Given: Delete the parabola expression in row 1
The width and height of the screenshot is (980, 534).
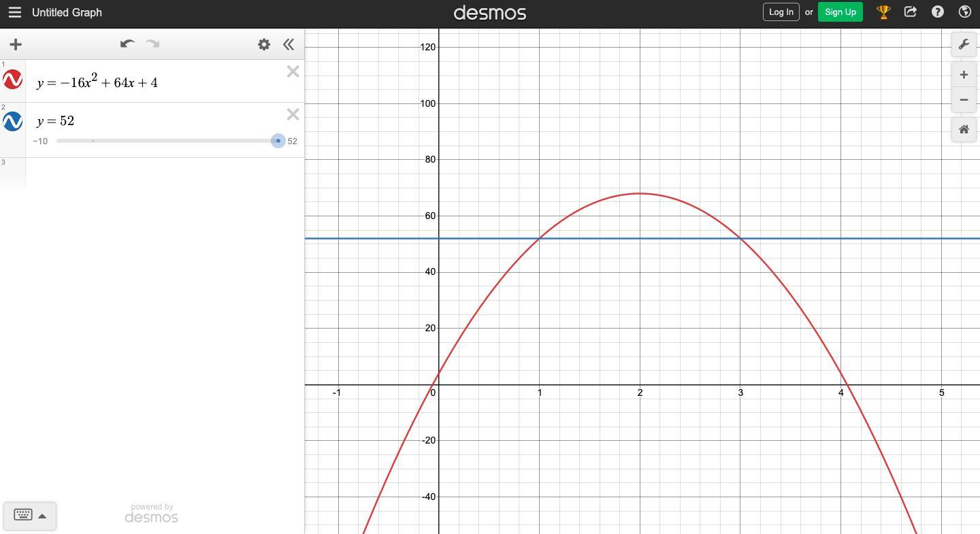Looking at the screenshot, I should pos(293,71).
